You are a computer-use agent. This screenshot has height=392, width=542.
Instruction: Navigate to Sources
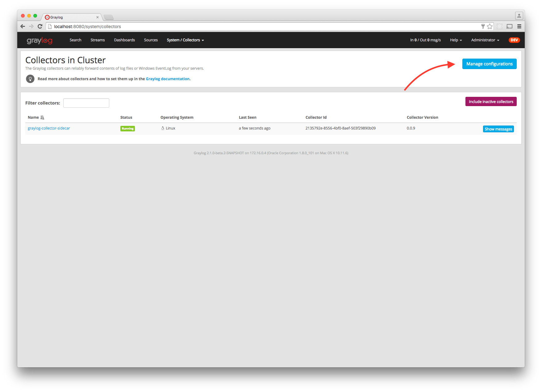click(x=151, y=40)
